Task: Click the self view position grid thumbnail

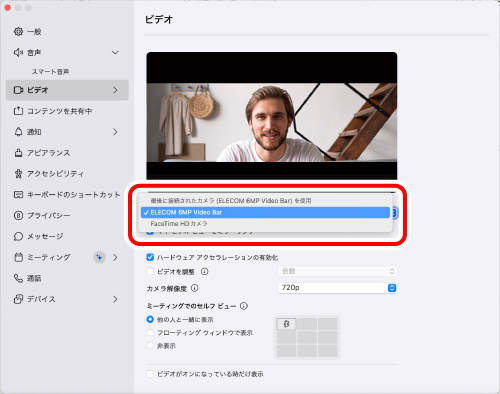Action: tap(307, 337)
